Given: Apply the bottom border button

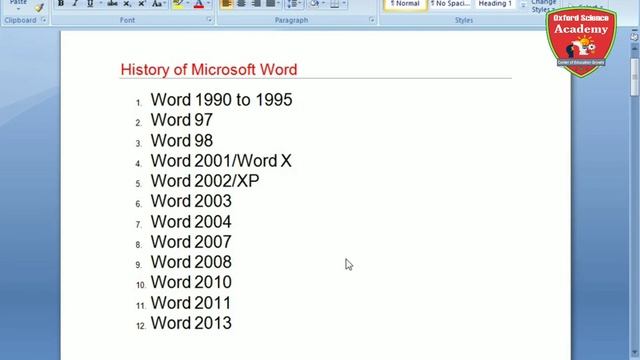Looking at the screenshot, I should point(335,4).
